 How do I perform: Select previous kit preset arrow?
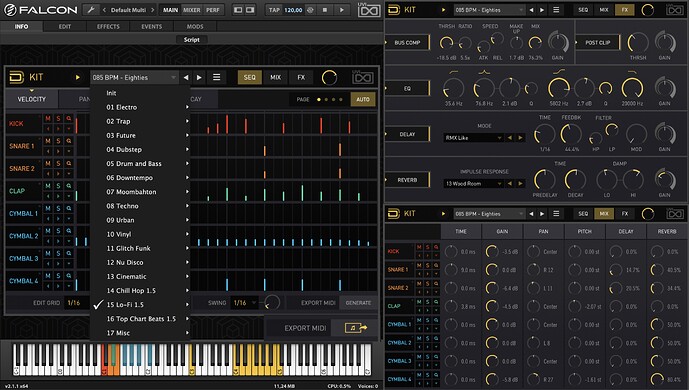(x=186, y=77)
